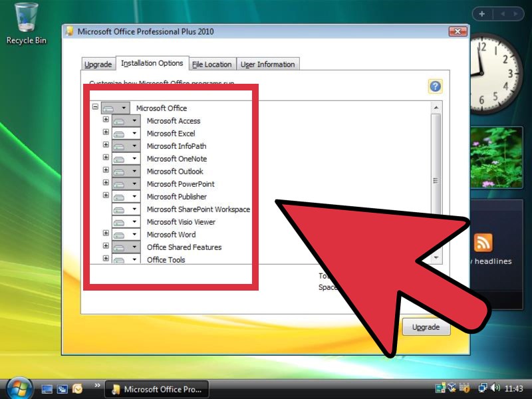
Task: Open the Microsoft Visio Viewer install dropdown
Action: click(x=126, y=222)
